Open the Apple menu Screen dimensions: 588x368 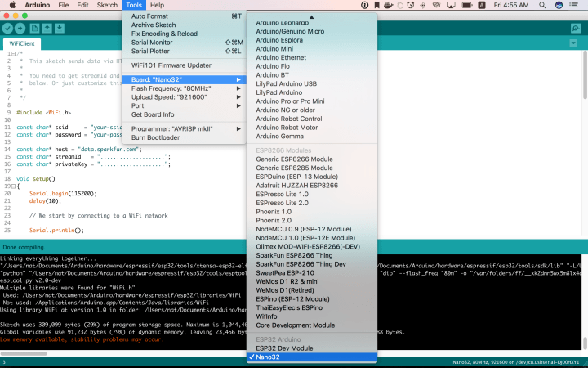point(12,5)
